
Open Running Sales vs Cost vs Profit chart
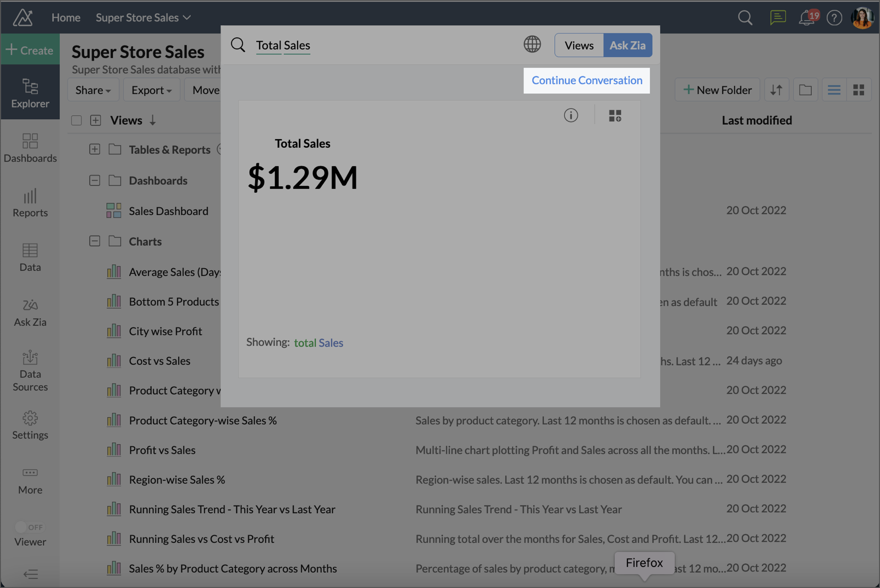pyautogui.click(x=201, y=539)
